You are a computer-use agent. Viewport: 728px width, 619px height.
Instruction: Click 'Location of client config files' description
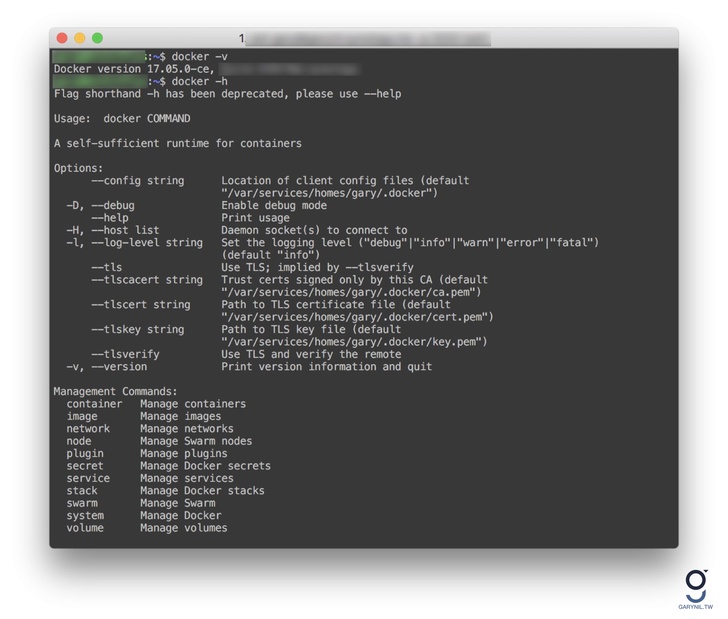[x=317, y=181]
